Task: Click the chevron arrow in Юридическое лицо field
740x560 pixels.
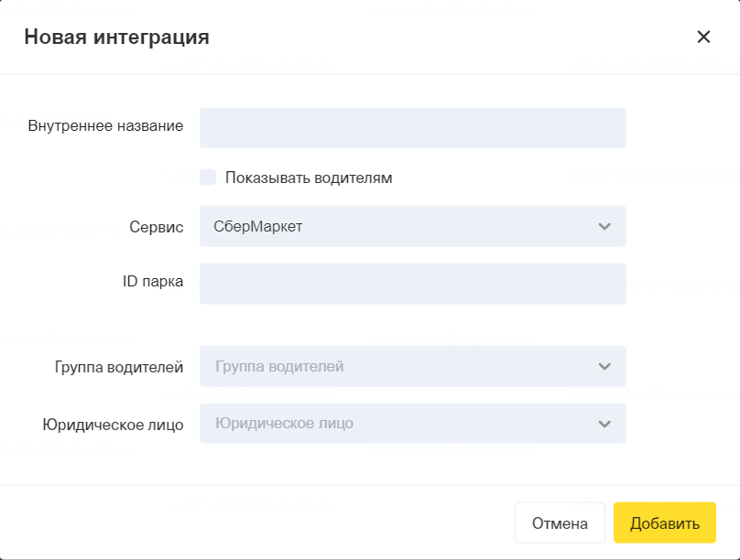Action: point(604,424)
